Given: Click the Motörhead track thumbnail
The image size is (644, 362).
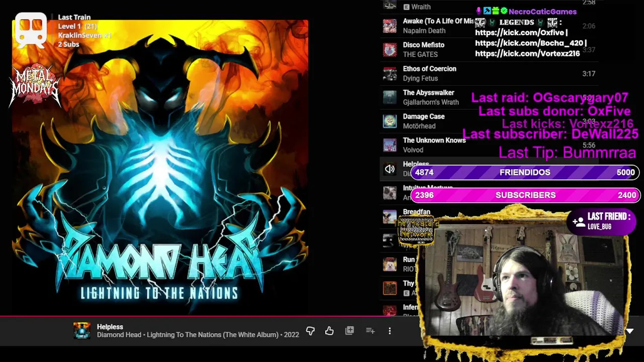Looking at the screenshot, I should click(390, 121).
